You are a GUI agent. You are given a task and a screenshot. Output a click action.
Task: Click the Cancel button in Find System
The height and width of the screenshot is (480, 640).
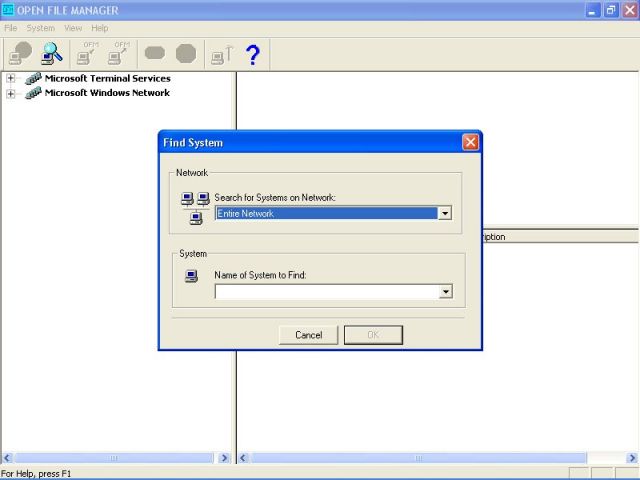(x=309, y=335)
